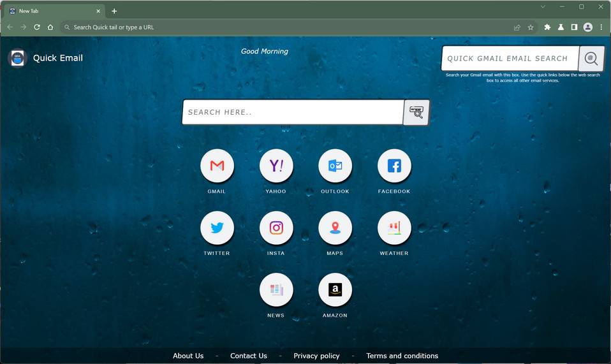Open the Twitter shortcut icon
The height and width of the screenshot is (364, 611).
click(217, 228)
